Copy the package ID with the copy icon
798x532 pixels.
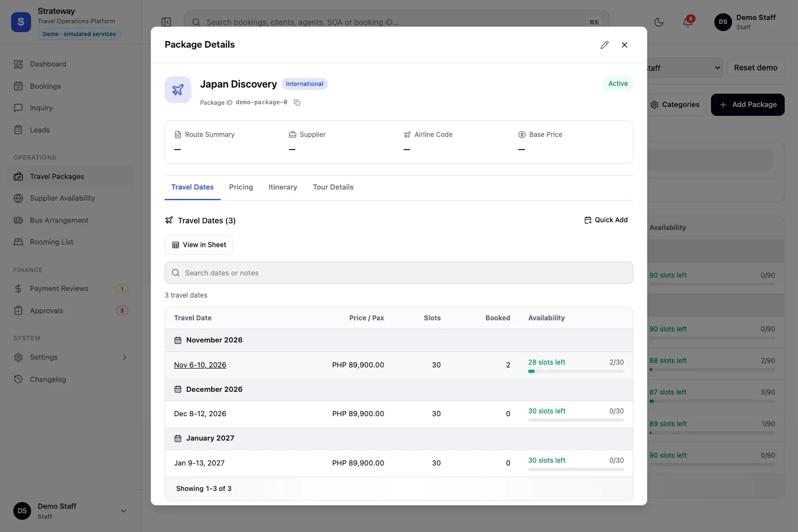coord(297,103)
